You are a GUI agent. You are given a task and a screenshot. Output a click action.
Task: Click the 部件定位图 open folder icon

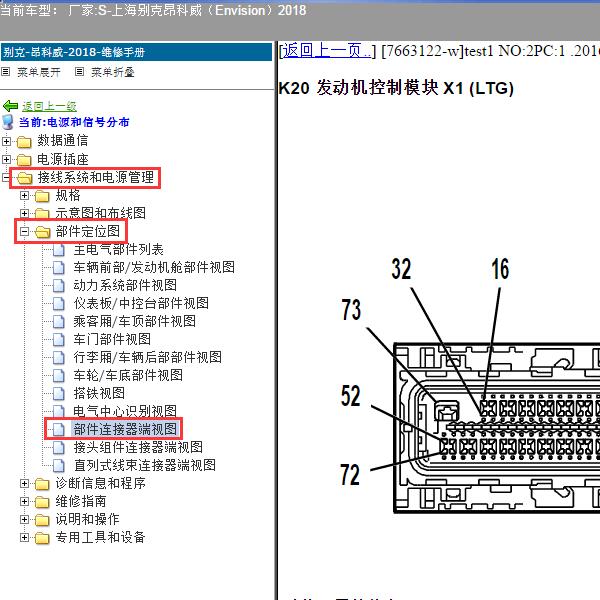click(42, 232)
